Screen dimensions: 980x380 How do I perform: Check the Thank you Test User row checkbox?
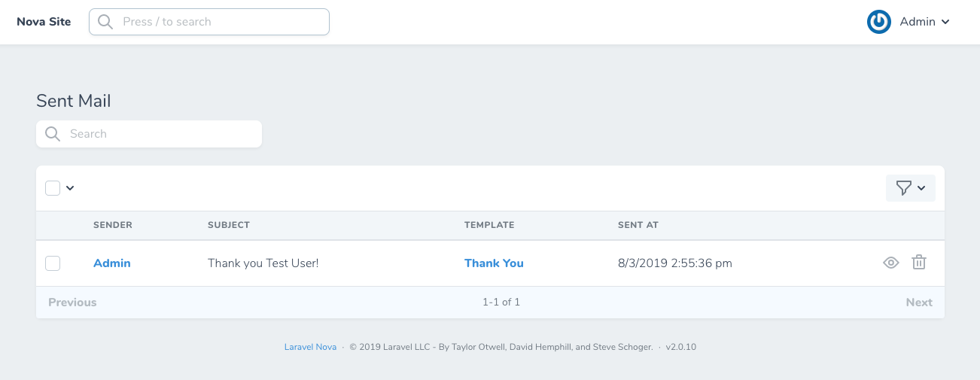click(53, 263)
